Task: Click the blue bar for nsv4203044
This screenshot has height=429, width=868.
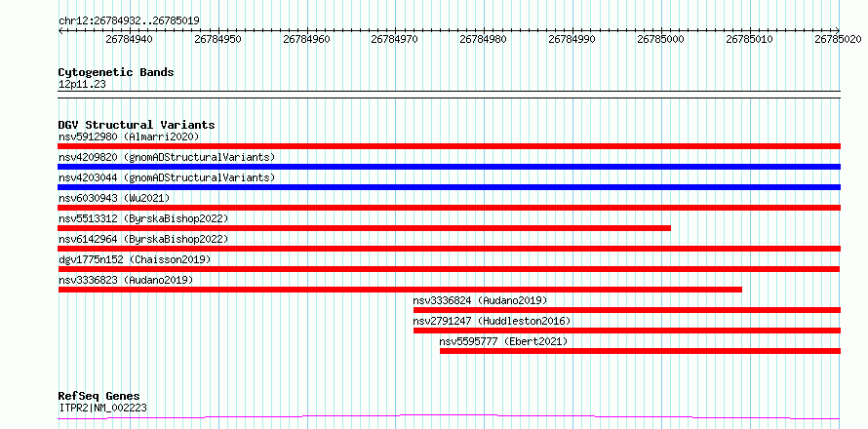Action: (x=449, y=187)
